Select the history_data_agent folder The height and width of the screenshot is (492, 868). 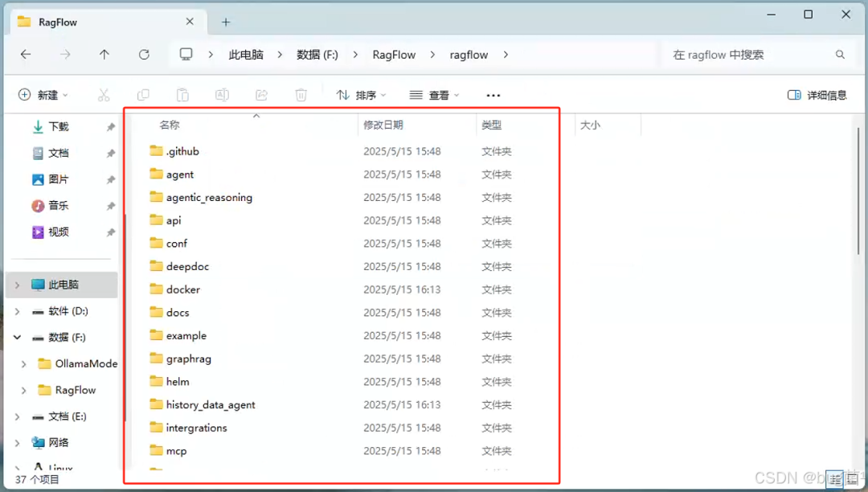[x=211, y=404]
